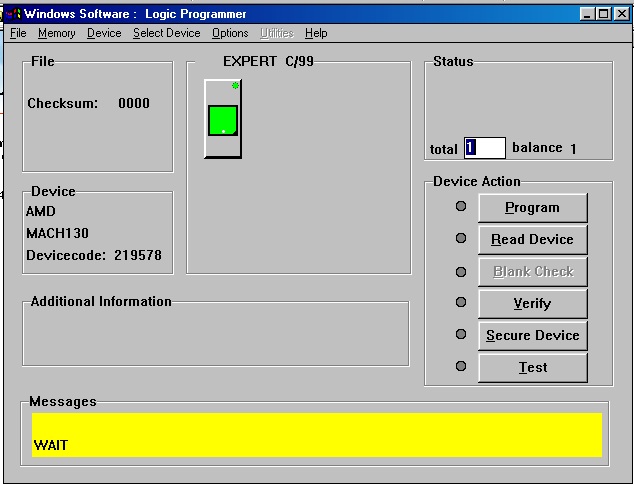Click the indicator light beside Blank Check
Screen dimensions: 634x485
(461, 272)
